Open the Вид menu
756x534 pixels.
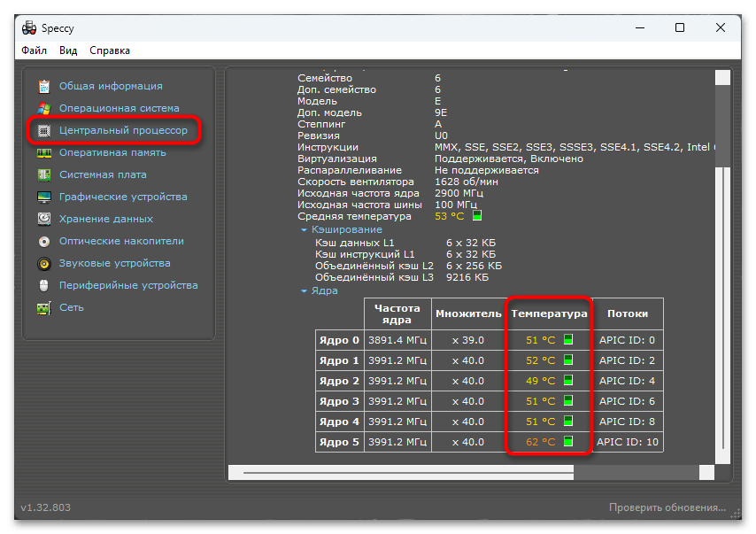pyautogui.click(x=68, y=50)
